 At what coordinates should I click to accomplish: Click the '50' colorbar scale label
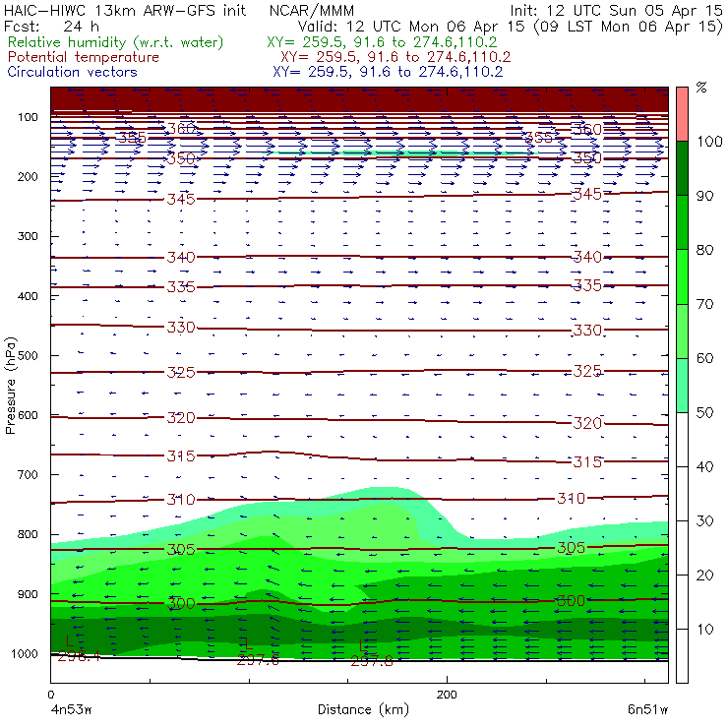click(x=704, y=413)
